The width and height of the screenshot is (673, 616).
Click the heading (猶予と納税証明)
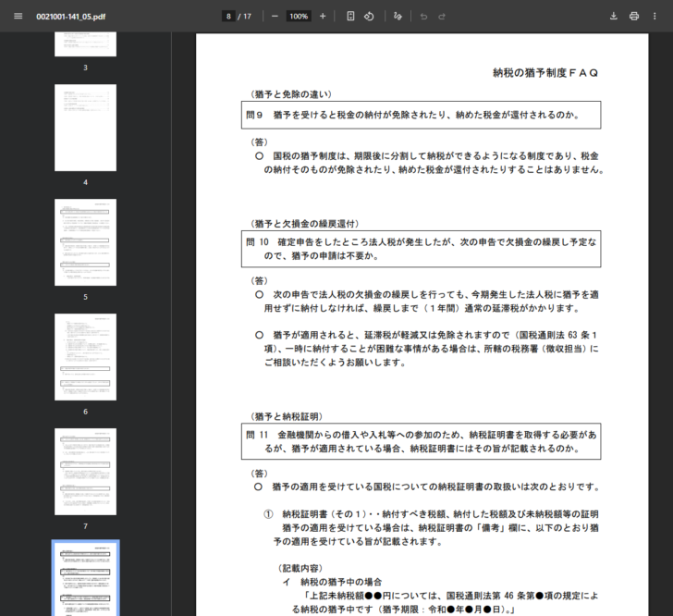(287, 417)
